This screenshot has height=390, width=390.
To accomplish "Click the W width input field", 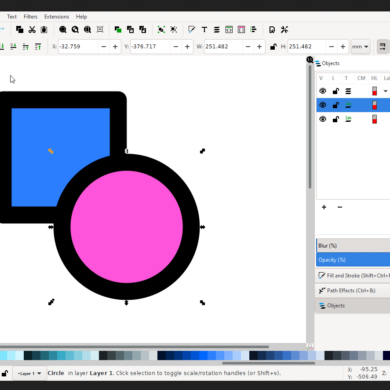I will tap(223, 47).
